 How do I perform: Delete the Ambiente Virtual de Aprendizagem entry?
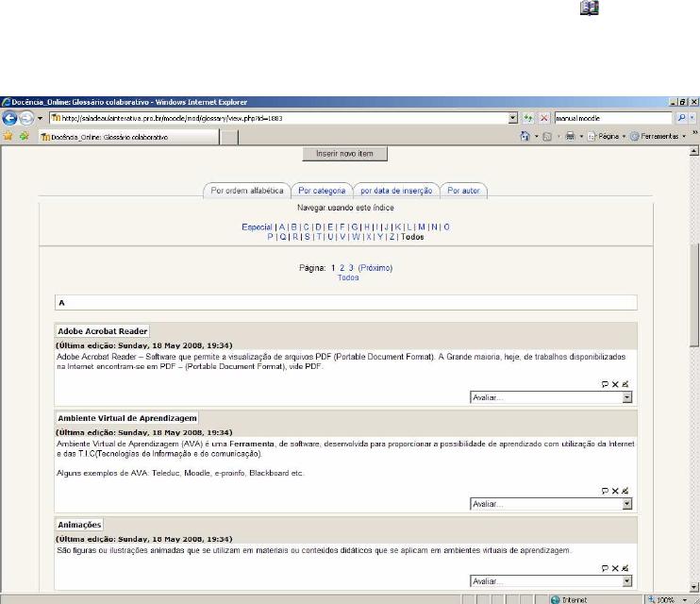615,491
